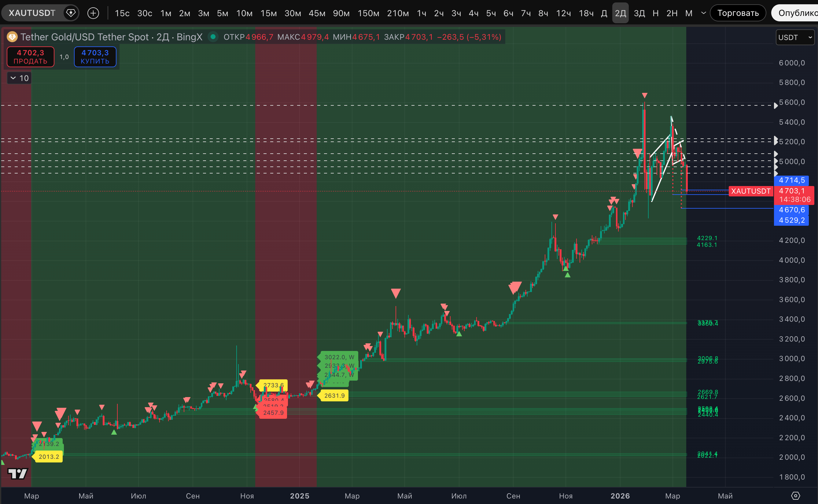Expand the timeframe list chevron
818x504 pixels.
704,13
